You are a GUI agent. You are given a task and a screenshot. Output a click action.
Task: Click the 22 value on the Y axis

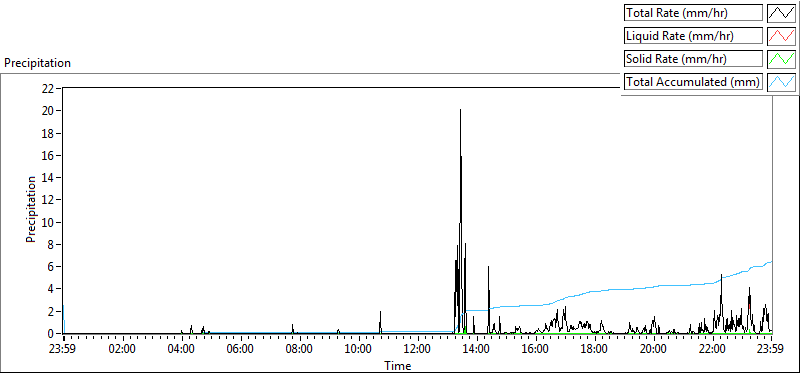[x=48, y=88]
